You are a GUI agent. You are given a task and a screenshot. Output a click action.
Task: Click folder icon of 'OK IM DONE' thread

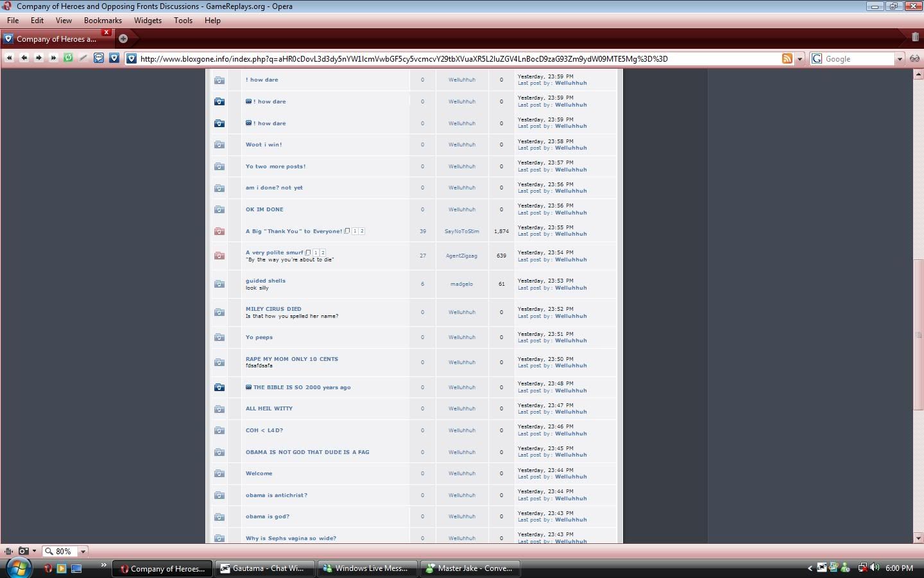click(x=219, y=209)
